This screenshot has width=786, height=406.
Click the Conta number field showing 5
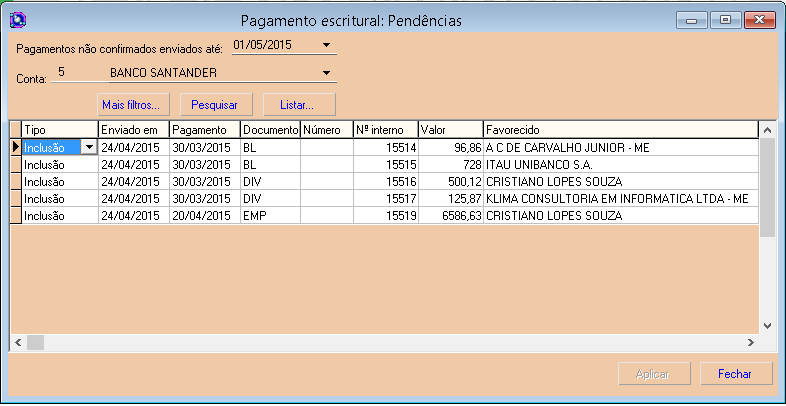[x=80, y=73]
